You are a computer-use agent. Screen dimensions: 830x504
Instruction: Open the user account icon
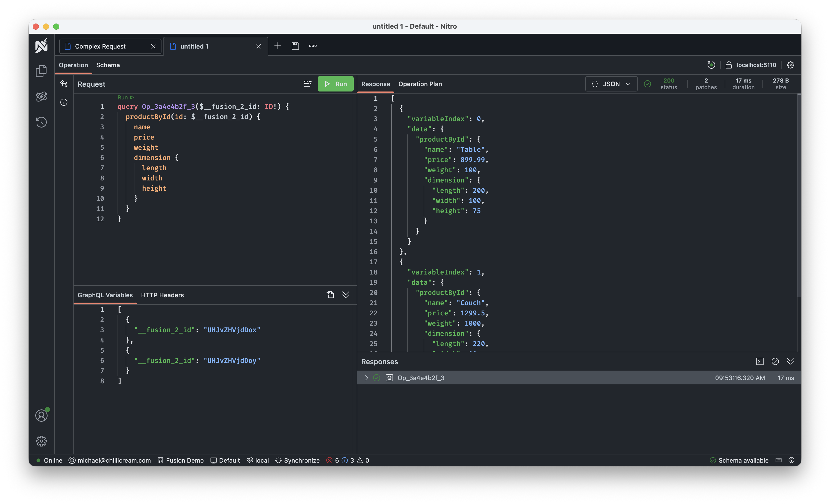(41, 415)
